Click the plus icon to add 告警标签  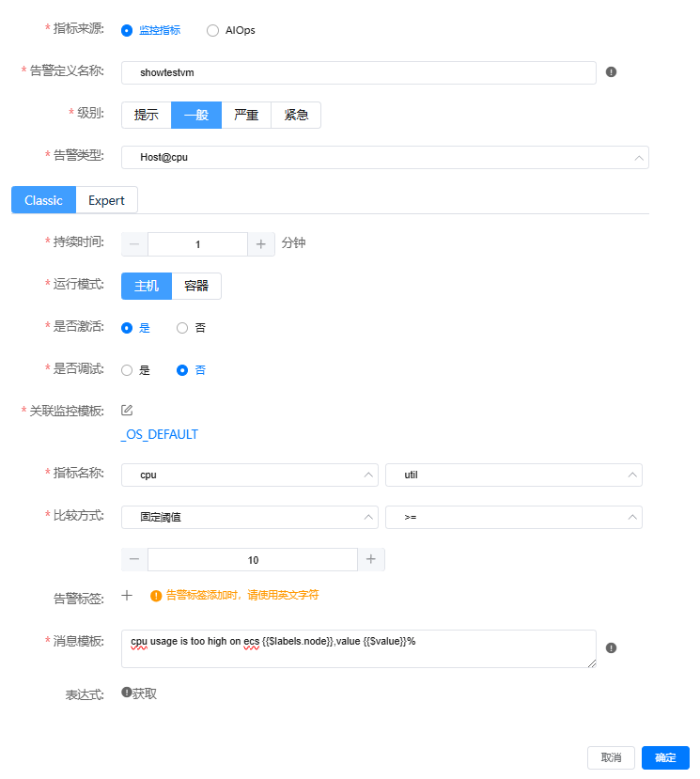128,596
